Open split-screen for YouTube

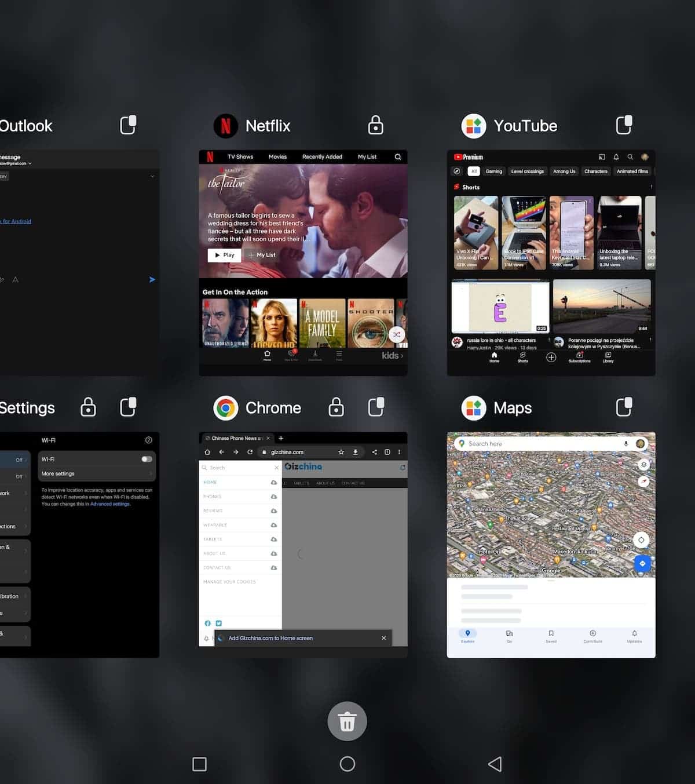[624, 125]
